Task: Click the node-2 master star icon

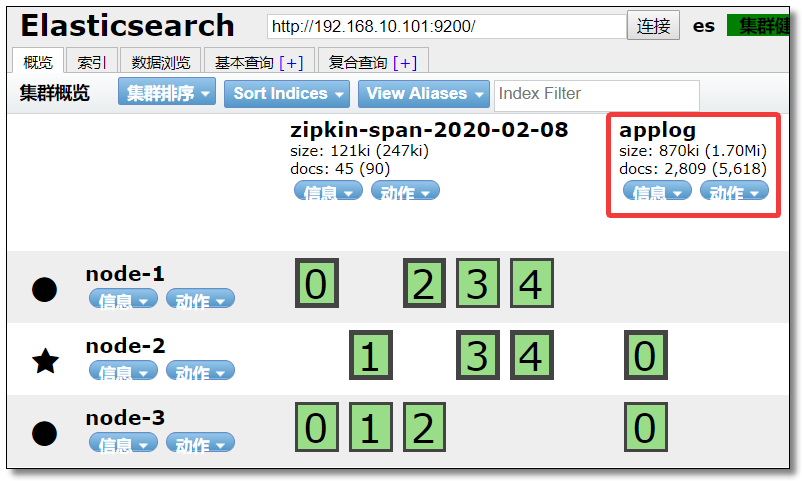Action: (45, 361)
